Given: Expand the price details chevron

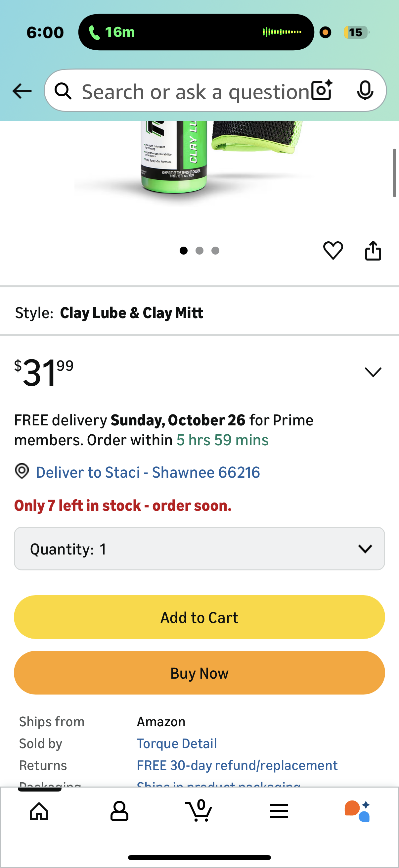Looking at the screenshot, I should (373, 372).
